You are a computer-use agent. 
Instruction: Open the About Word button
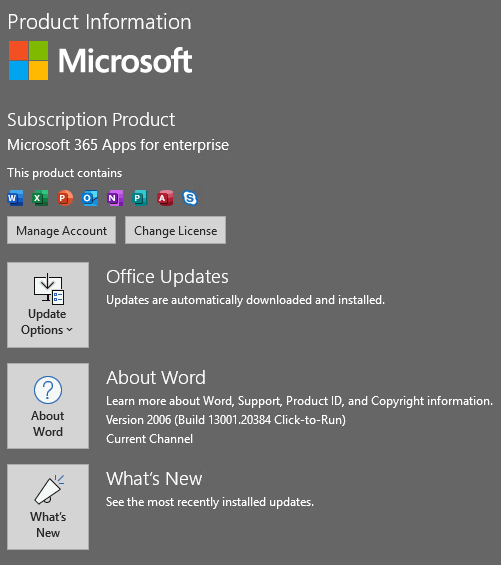(x=48, y=406)
